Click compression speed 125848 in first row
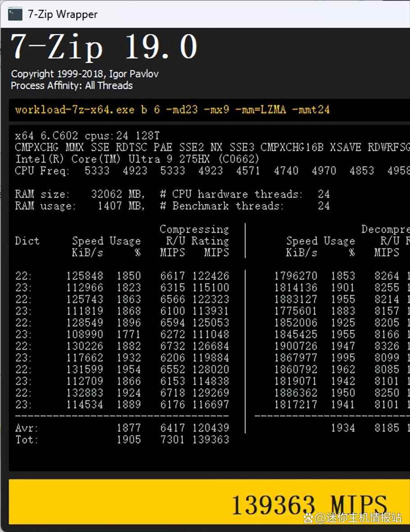 click(85, 276)
